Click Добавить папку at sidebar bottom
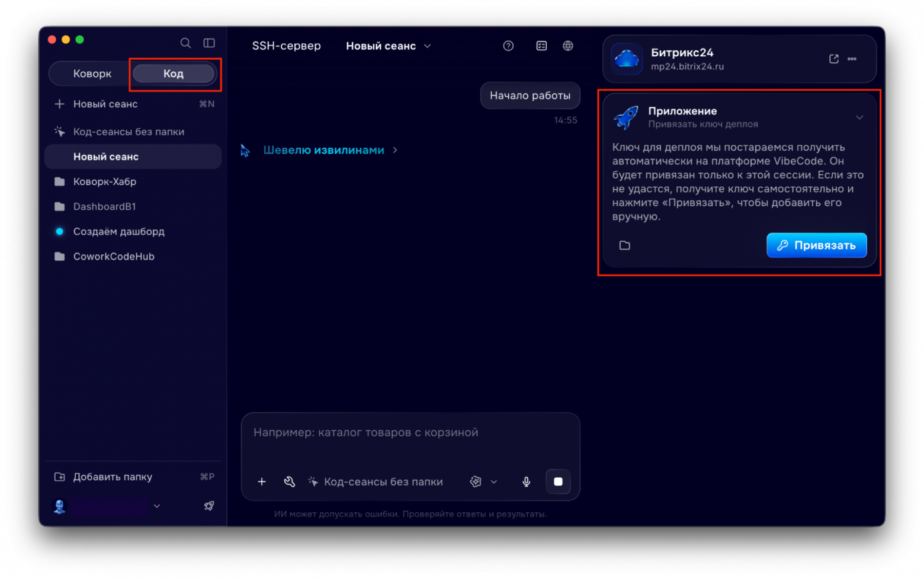Screen dimensions: 924x578 tap(133, 477)
